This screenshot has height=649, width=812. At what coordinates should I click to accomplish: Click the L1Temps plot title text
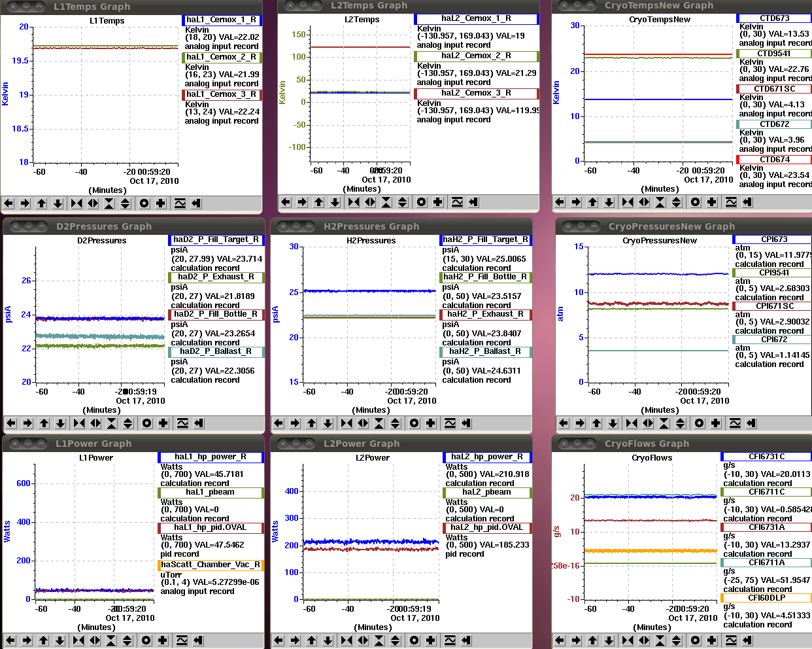click(107, 21)
